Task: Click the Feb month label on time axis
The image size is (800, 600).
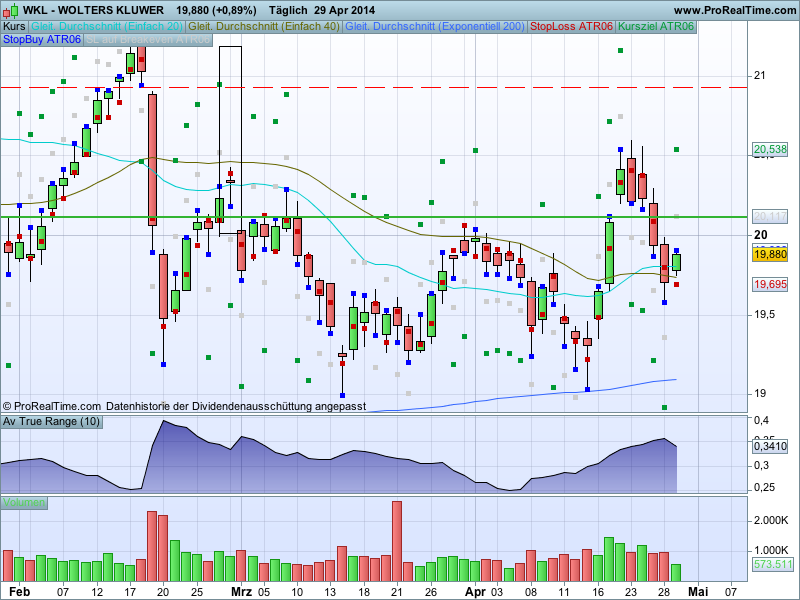Action: [19, 592]
